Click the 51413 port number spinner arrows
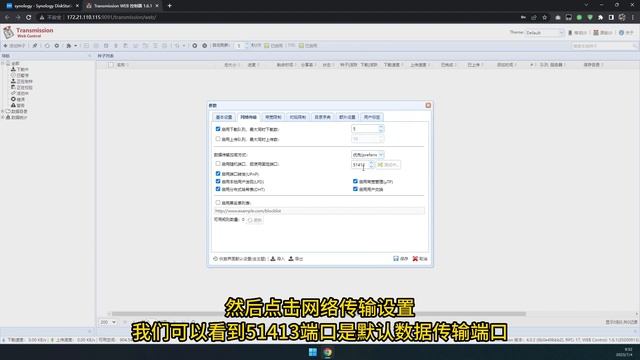This screenshot has width=640, height=360. point(371,164)
